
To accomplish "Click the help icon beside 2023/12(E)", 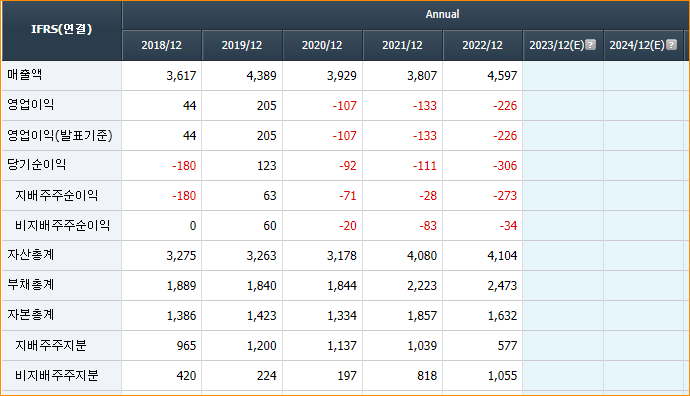I will coord(591,45).
